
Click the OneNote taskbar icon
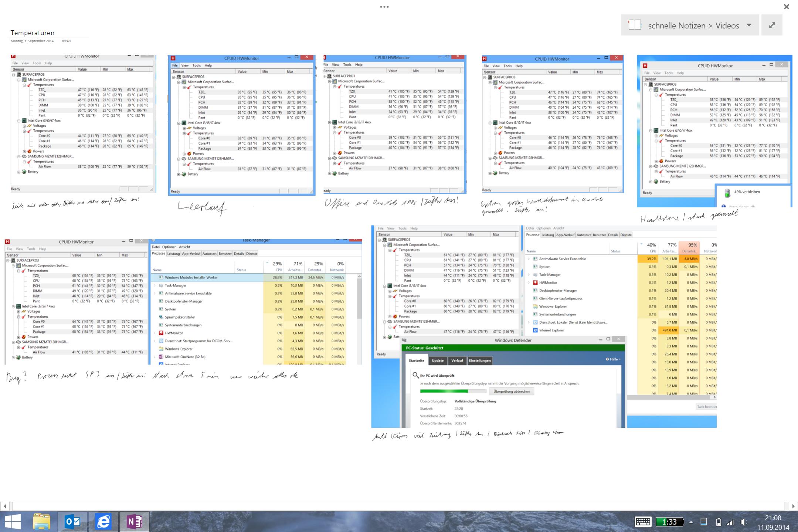134,522
